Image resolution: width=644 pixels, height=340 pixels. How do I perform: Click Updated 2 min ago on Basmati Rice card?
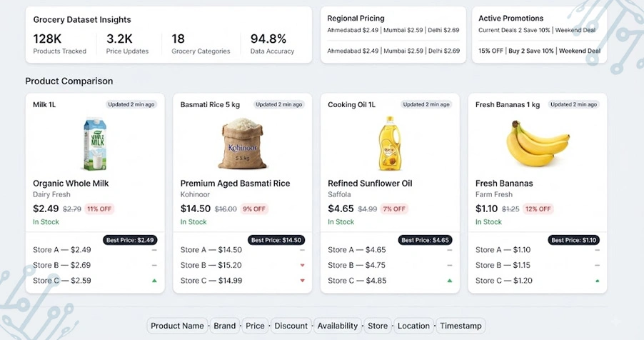[279, 104]
